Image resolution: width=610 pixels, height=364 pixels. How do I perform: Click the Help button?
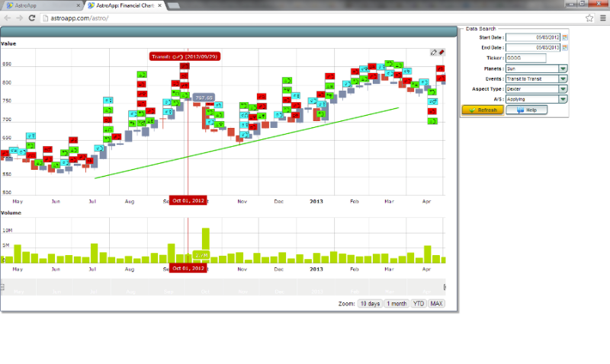click(525, 110)
